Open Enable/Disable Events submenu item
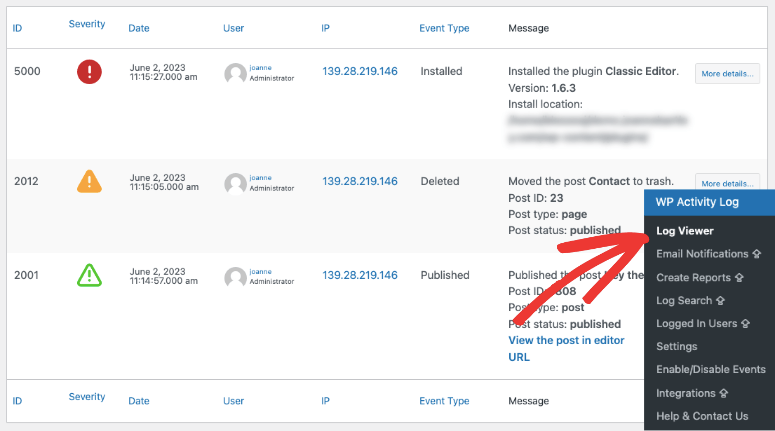Image resolution: width=775 pixels, height=431 pixels. [711, 369]
